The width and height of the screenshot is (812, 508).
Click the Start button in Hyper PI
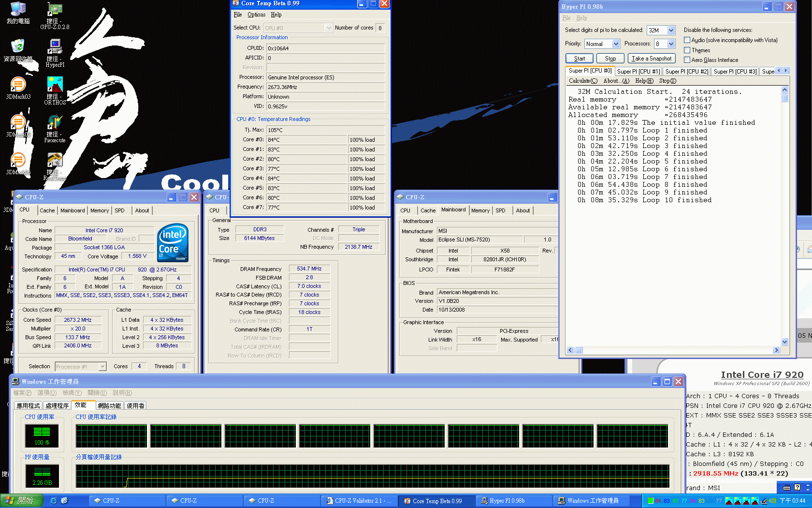(579, 59)
